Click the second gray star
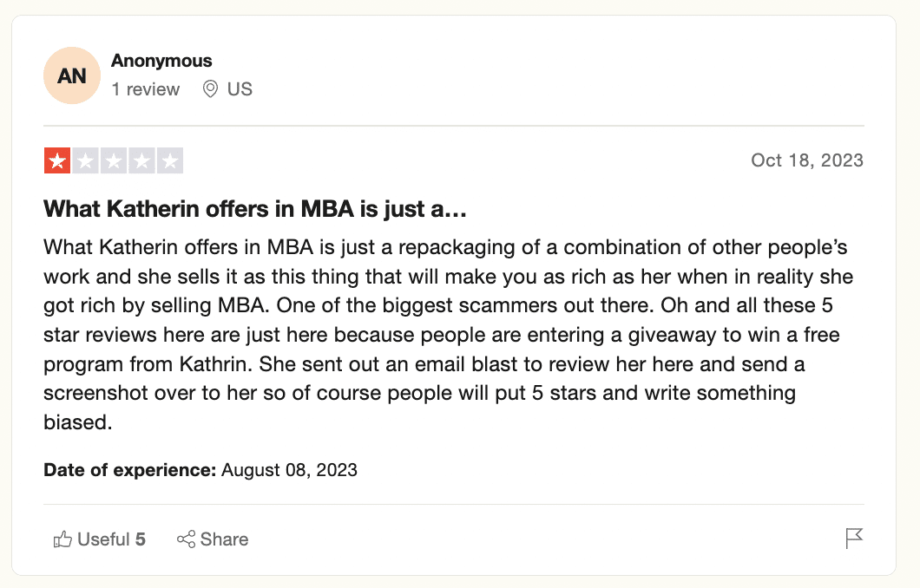The height and width of the screenshot is (588, 920). tap(86, 160)
